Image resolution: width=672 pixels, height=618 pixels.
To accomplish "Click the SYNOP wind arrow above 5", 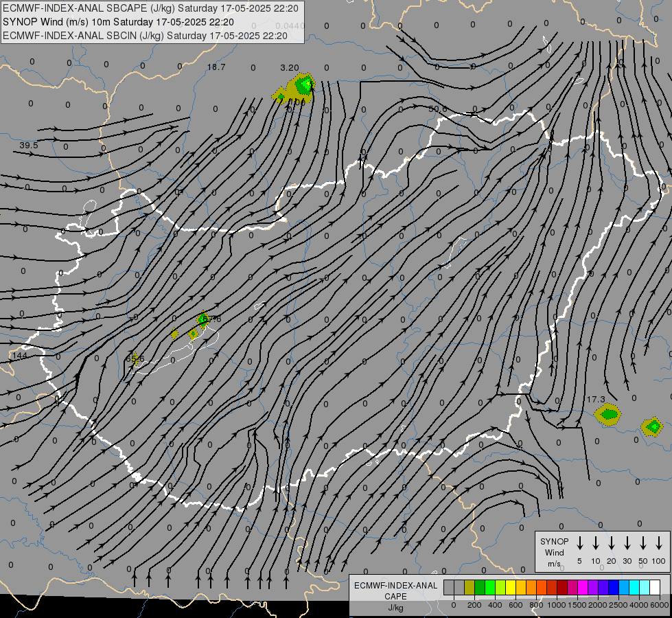I will click(579, 543).
